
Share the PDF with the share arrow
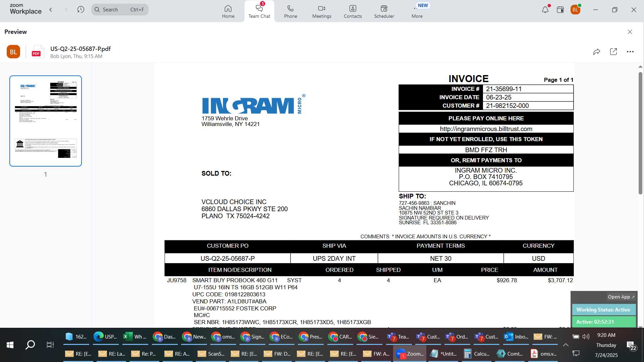[x=597, y=52]
